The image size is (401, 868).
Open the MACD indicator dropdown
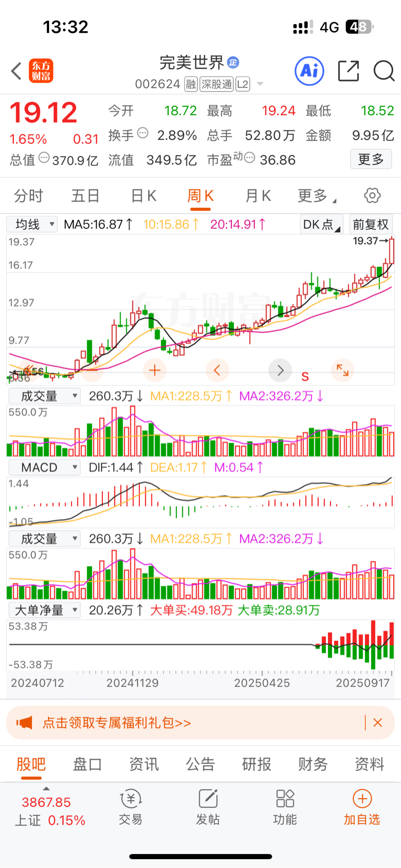coord(45,467)
